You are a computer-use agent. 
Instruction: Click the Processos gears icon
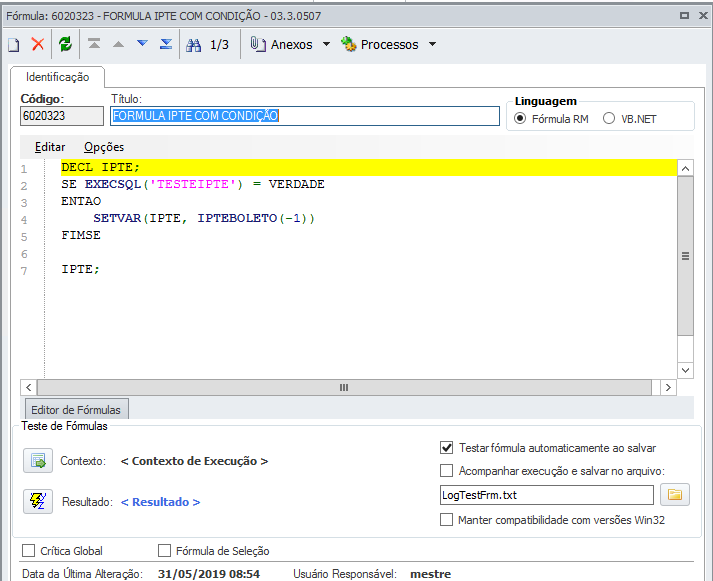(349, 44)
